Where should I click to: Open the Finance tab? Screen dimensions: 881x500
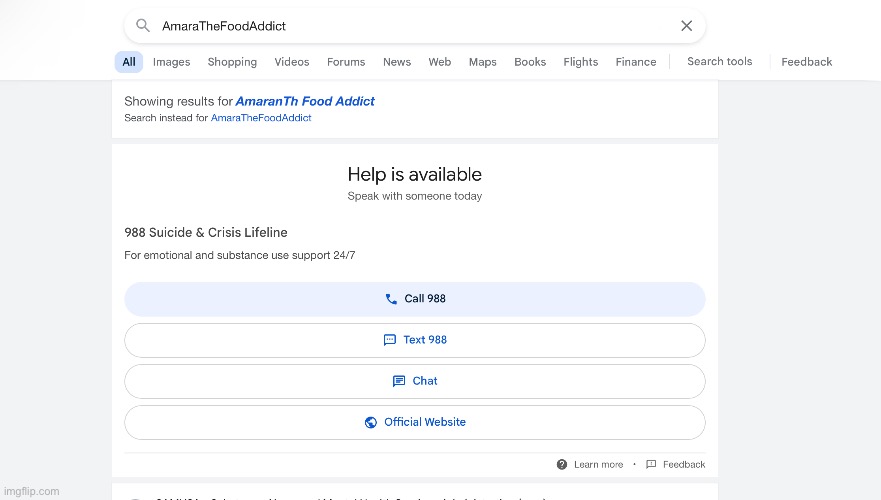pos(636,62)
